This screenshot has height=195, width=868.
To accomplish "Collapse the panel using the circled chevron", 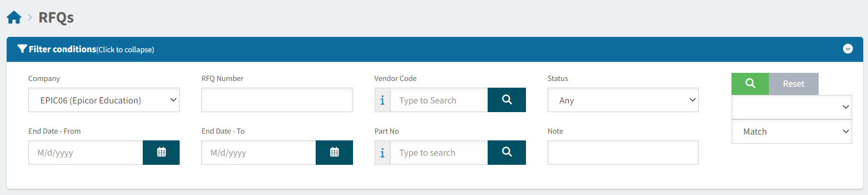I will click(847, 49).
